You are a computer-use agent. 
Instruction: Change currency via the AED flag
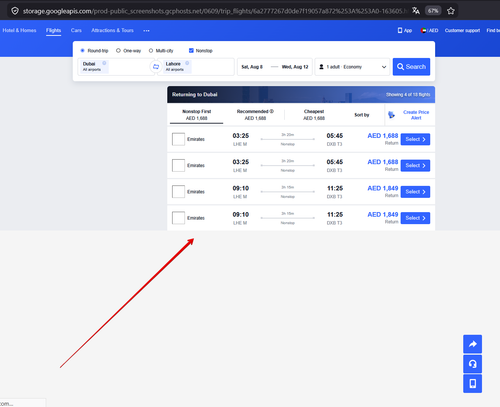429,30
